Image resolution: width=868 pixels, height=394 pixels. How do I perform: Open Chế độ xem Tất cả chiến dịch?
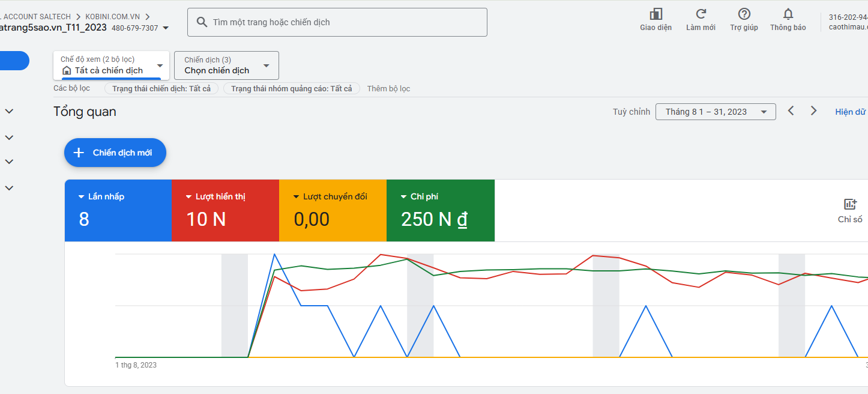point(111,65)
